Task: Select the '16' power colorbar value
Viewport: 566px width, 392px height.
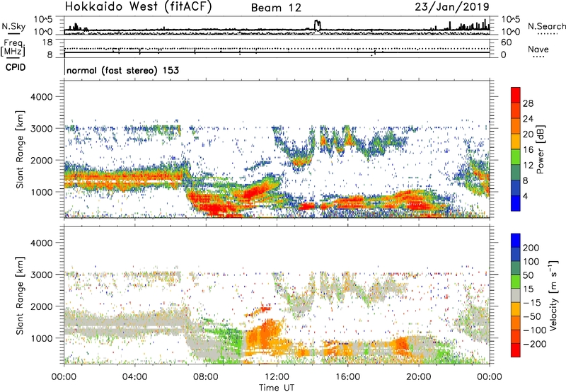Action: click(x=528, y=150)
